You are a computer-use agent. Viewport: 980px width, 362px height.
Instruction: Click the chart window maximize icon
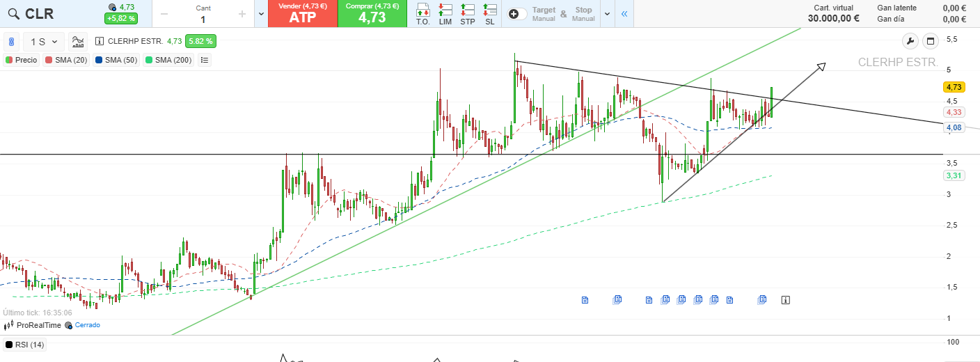coord(929,41)
